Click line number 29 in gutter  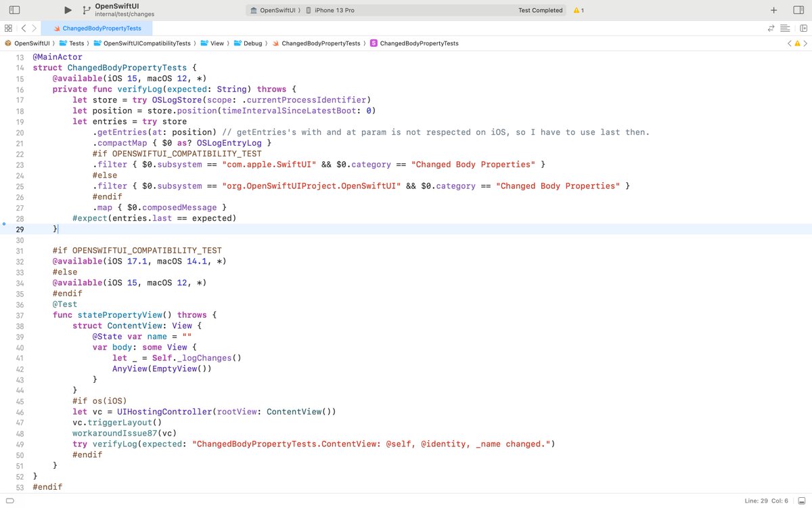[x=20, y=230]
